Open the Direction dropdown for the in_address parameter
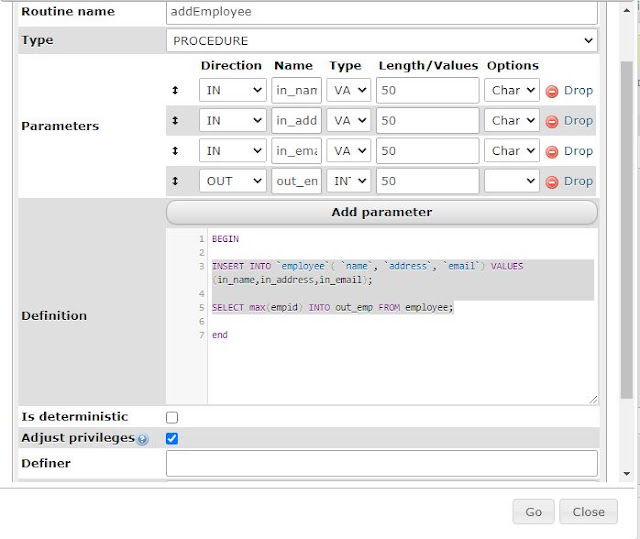This screenshot has width=640, height=539. (233, 120)
